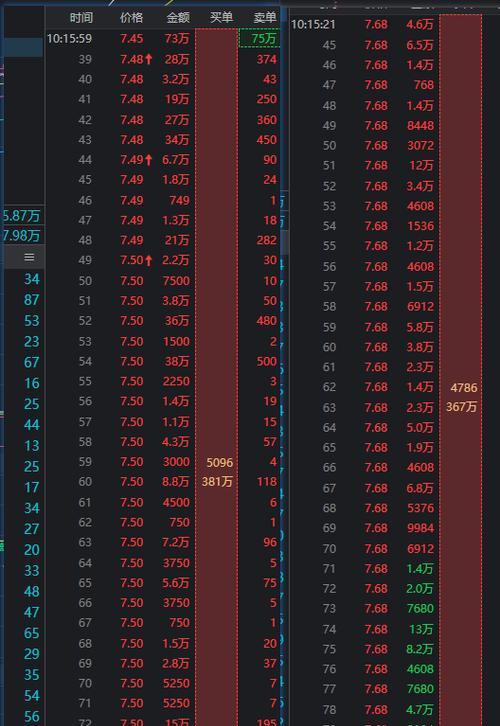Image resolution: width=500 pixels, height=726 pixels.
Task: Click the up arrow beside price 7.48
Action: (149, 59)
